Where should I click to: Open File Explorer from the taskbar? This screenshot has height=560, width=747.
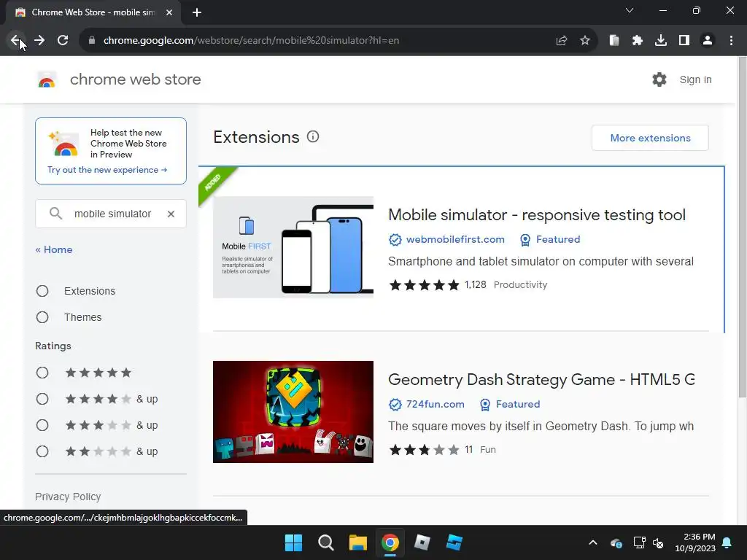coord(357,542)
